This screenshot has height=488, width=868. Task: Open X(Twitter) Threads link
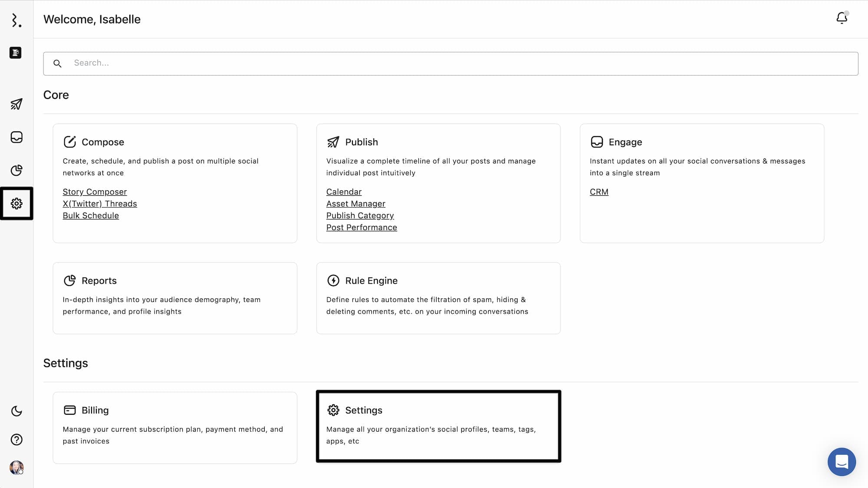tap(100, 203)
